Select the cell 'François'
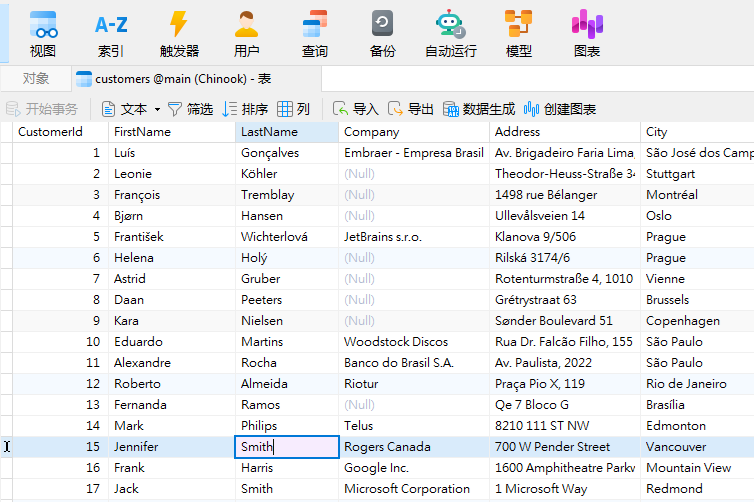The width and height of the screenshot is (754, 502). point(172,195)
